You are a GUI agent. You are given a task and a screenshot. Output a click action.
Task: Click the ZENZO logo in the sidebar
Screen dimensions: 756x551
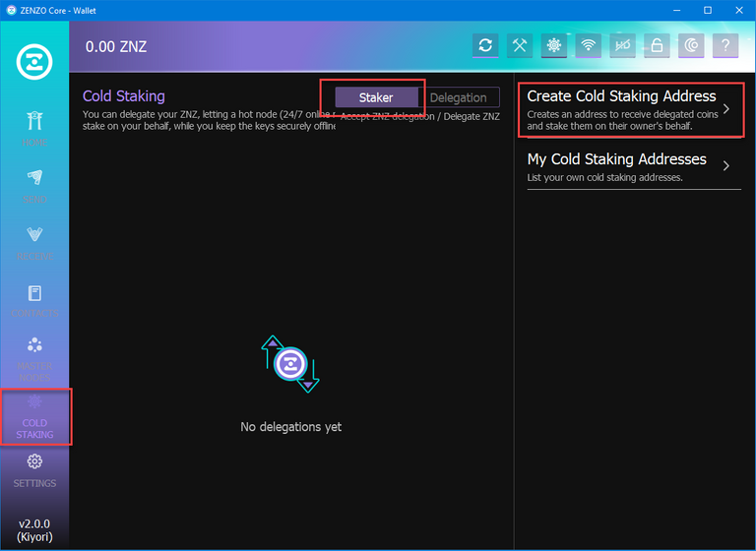34,62
